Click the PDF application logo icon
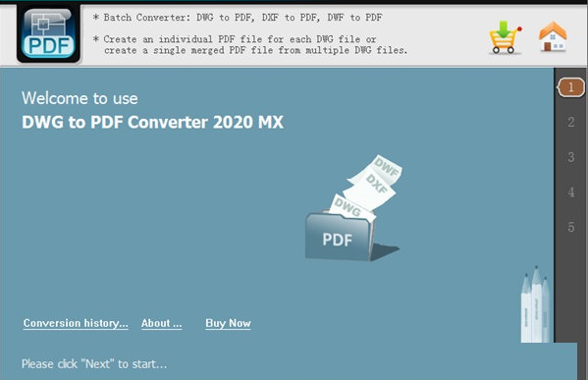 (x=48, y=33)
